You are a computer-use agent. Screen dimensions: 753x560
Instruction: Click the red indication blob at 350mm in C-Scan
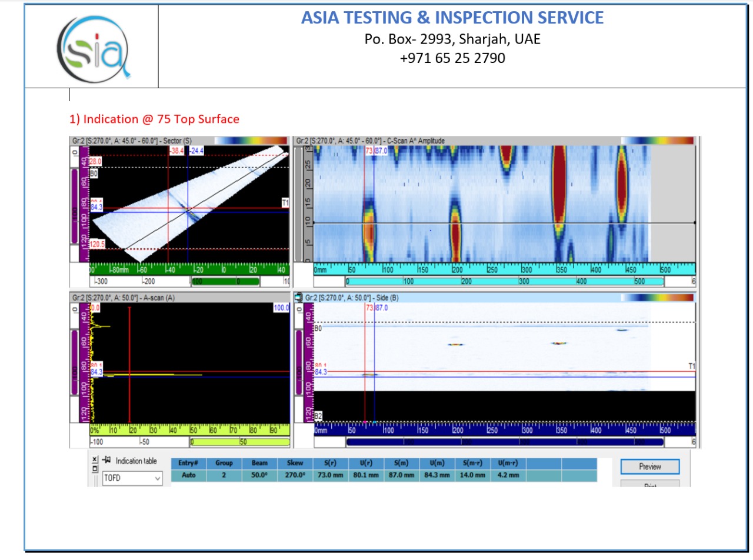(x=559, y=188)
